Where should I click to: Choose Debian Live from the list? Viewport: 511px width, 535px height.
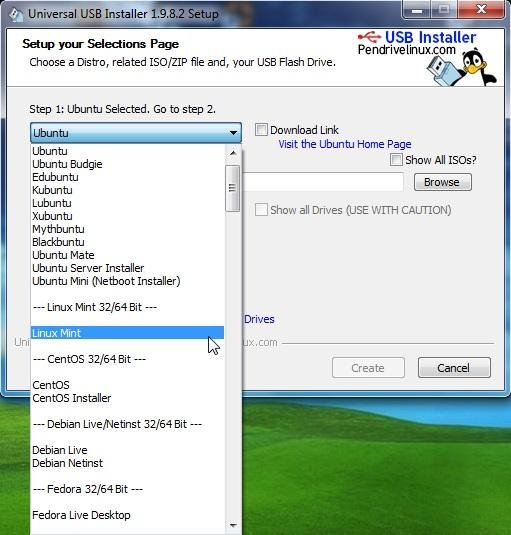(x=127, y=450)
